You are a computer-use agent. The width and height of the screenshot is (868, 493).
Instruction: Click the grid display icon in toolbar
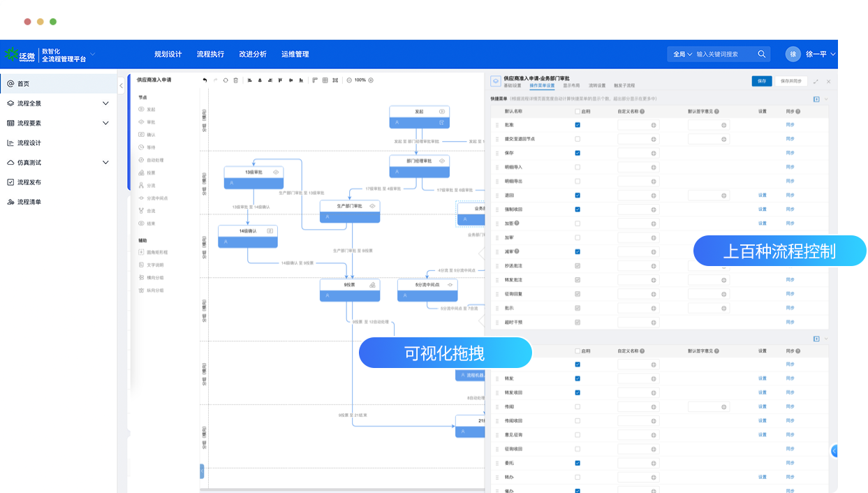[x=325, y=80]
